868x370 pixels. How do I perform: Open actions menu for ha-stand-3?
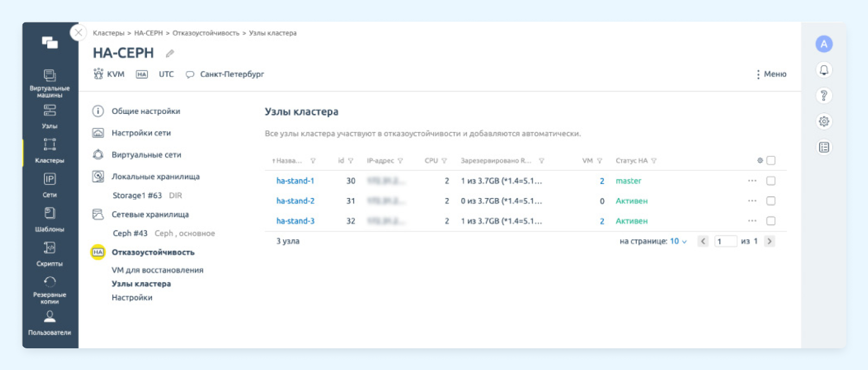(752, 221)
